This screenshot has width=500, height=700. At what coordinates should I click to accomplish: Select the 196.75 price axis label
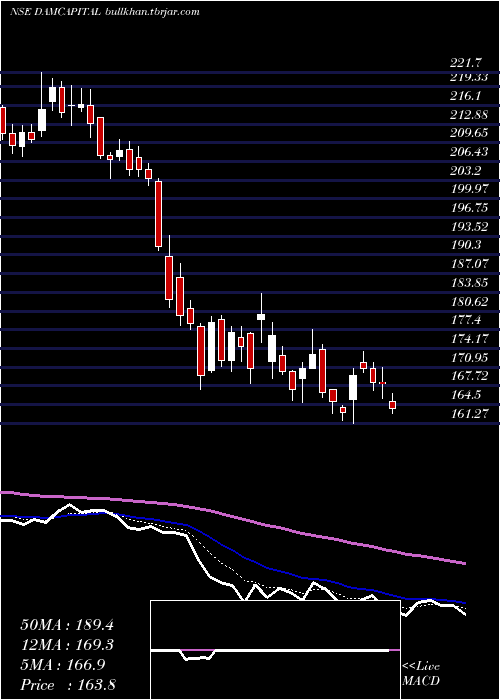469,208
